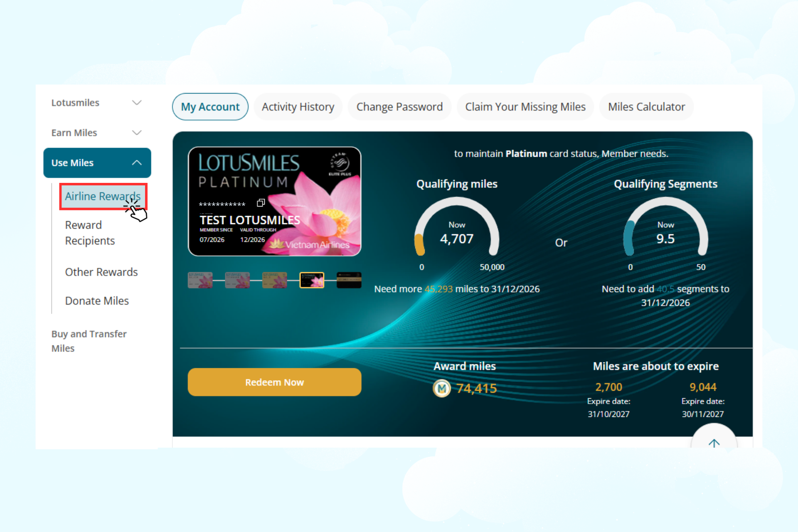
Task: Click the member since date 07/2026
Action: (212, 240)
